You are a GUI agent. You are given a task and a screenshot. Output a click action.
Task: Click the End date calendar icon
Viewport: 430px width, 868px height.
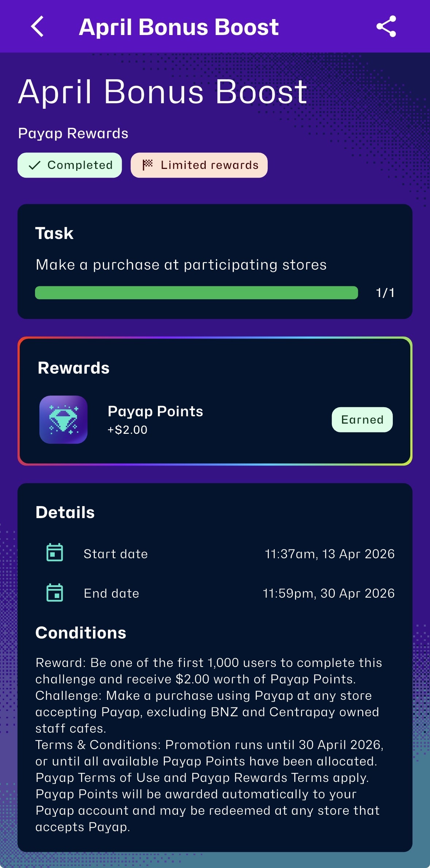click(55, 593)
